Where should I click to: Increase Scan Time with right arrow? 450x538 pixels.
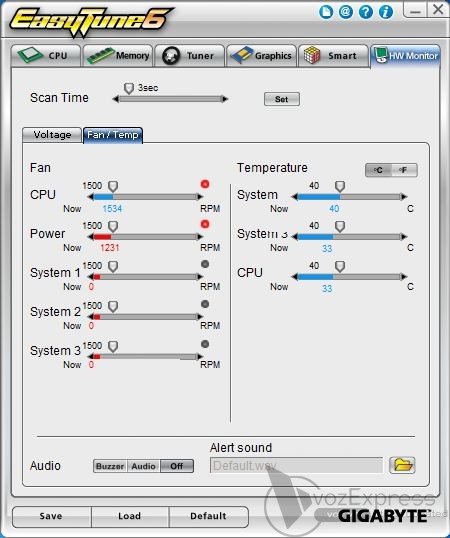[x=225, y=99]
